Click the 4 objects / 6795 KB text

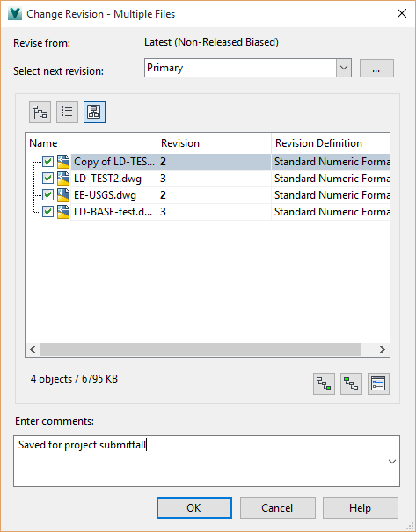[x=74, y=379]
